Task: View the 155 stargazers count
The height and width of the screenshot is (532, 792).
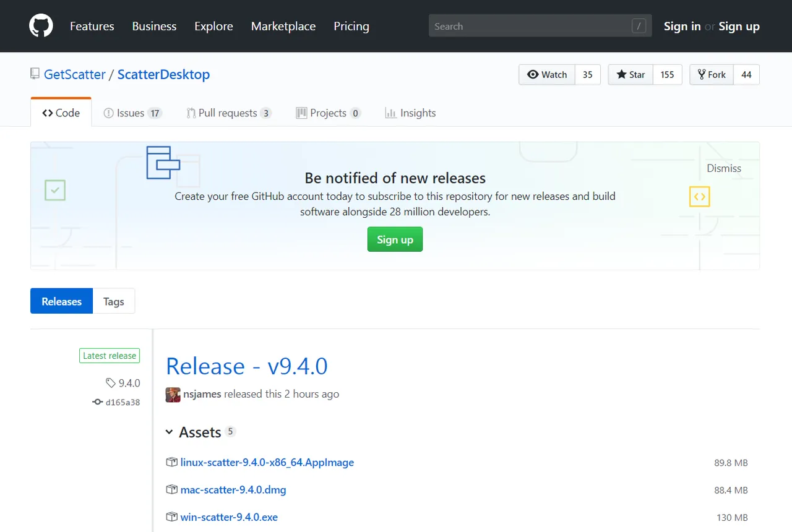Action: pos(667,74)
